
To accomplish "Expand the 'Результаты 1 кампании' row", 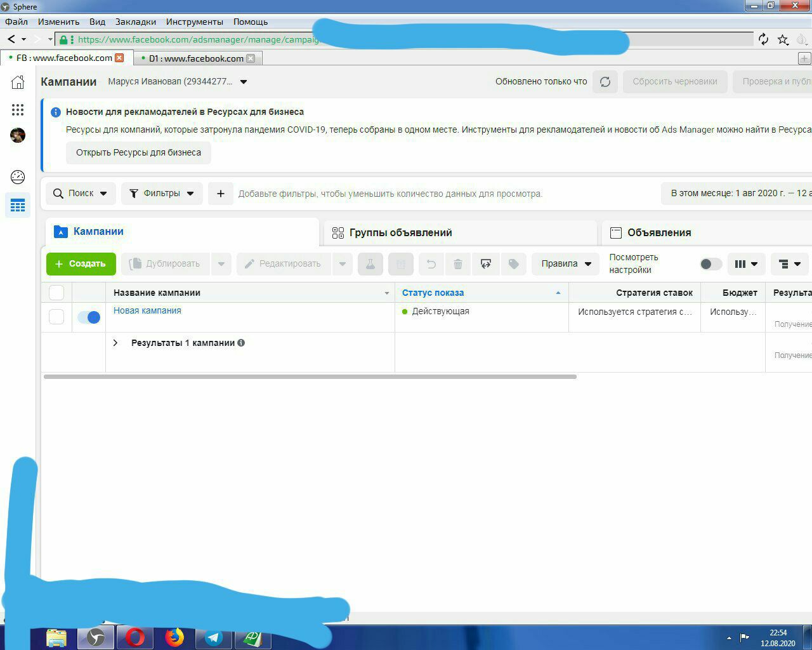I will (115, 343).
